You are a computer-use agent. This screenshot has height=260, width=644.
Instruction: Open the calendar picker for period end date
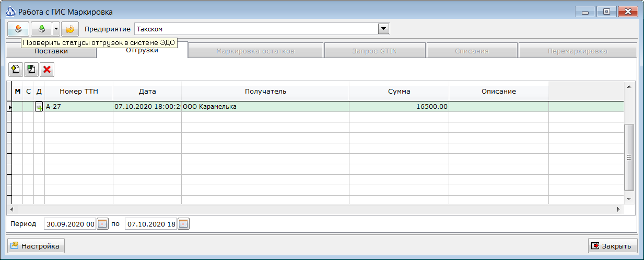click(183, 224)
